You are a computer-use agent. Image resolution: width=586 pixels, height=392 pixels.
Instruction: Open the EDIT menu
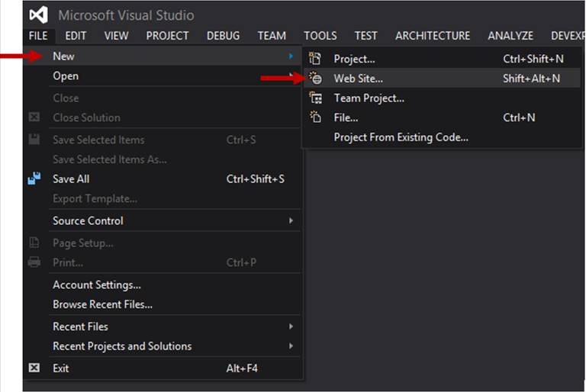76,36
